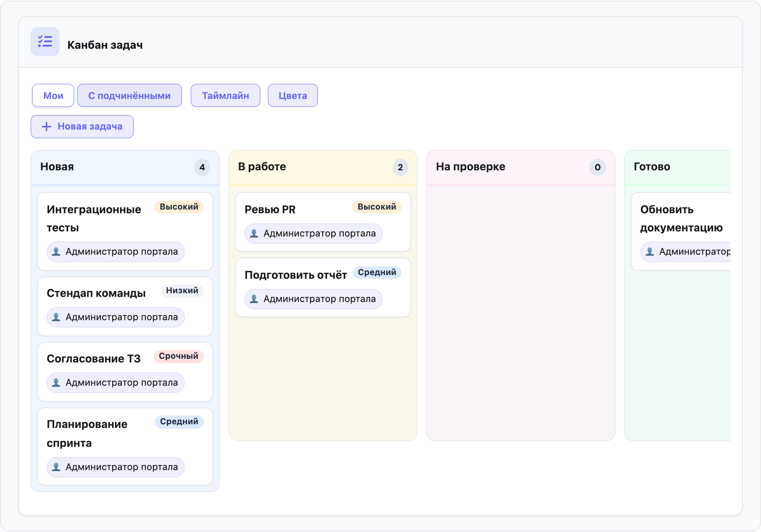Click user icon on Интеграционные тесты card
Image resolution: width=761 pixels, height=532 pixels.
coord(56,252)
